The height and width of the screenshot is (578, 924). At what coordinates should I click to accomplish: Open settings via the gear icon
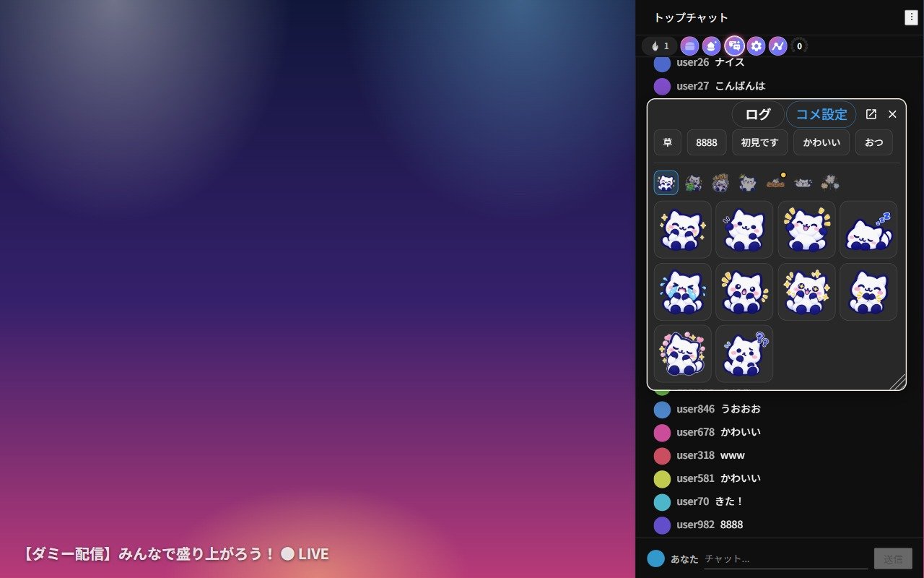[756, 46]
